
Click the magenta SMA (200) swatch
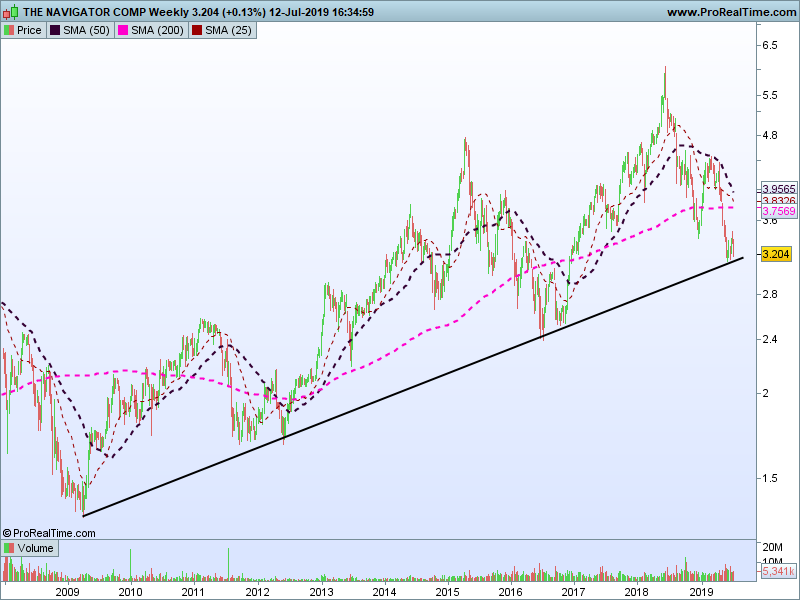click(122, 30)
